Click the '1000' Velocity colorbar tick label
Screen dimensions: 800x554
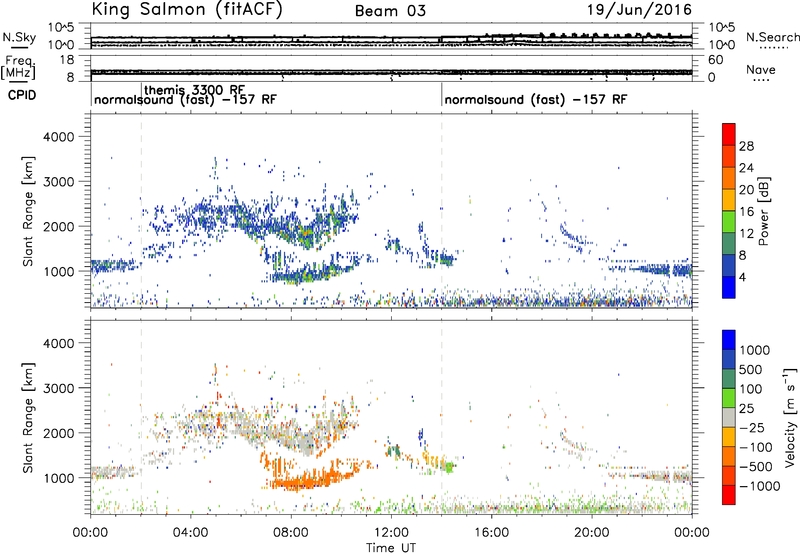755,350
